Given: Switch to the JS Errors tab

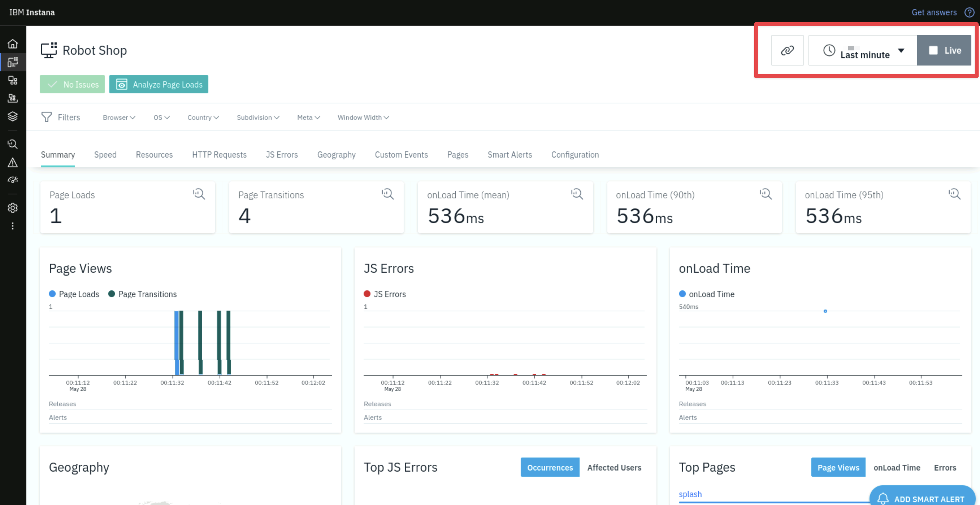Looking at the screenshot, I should (281, 154).
